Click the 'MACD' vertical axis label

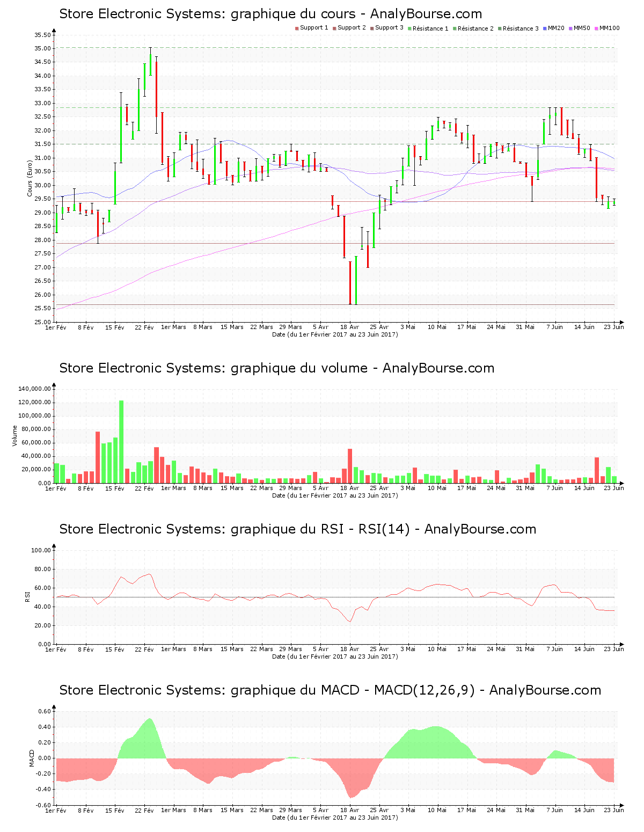point(32,758)
